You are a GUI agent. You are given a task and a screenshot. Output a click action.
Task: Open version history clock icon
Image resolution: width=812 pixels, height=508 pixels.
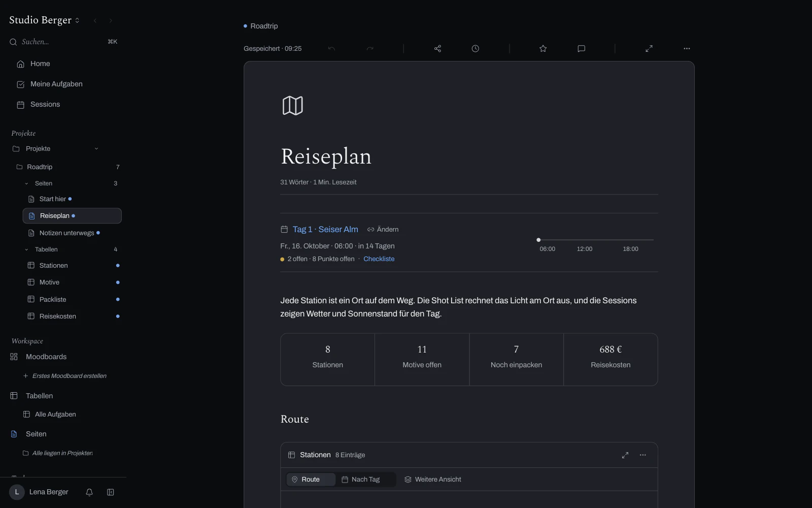pyautogui.click(x=475, y=49)
